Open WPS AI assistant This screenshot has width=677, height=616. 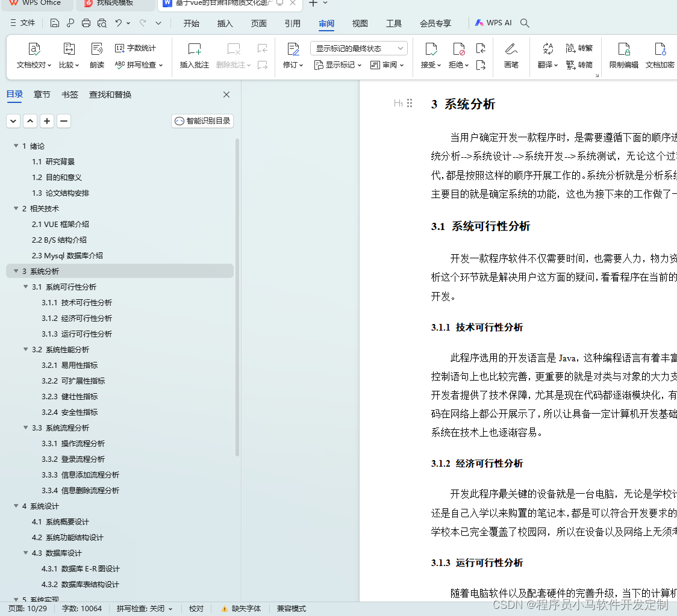coord(493,23)
